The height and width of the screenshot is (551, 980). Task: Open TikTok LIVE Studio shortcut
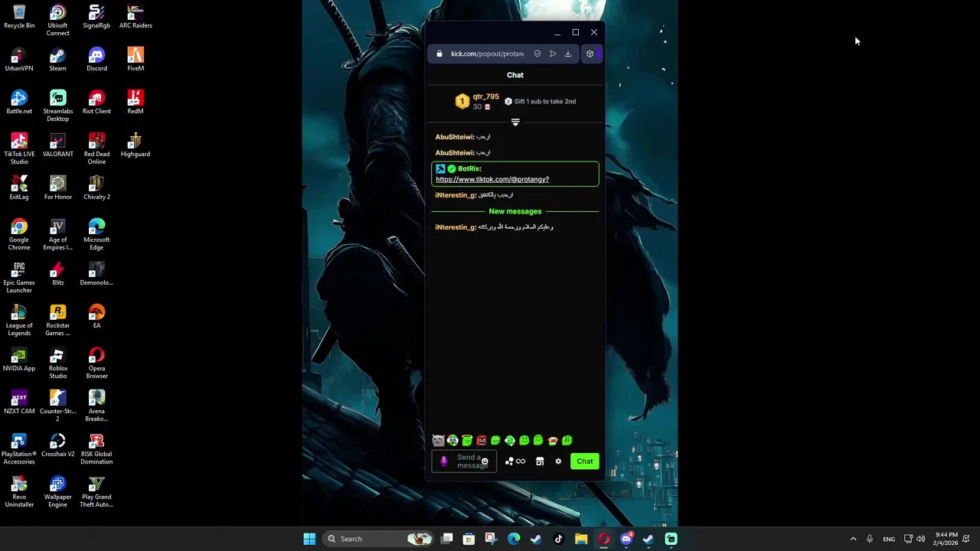coord(19,149)
